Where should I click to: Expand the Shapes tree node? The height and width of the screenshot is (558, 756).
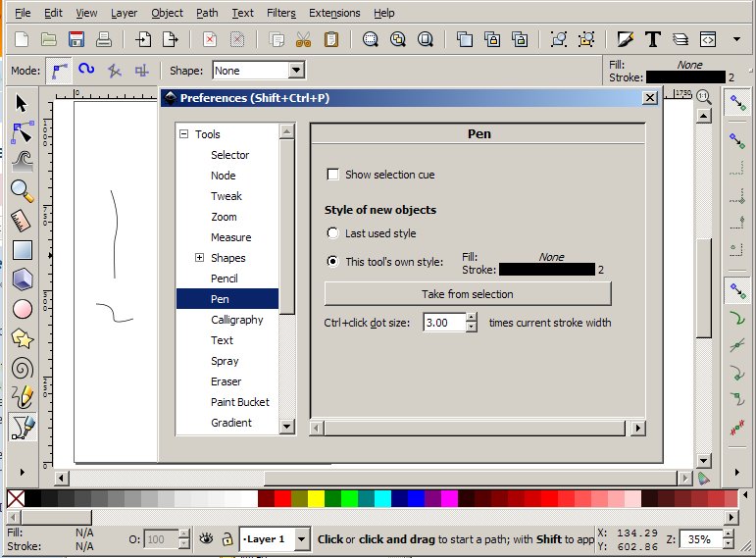[199, 258]
